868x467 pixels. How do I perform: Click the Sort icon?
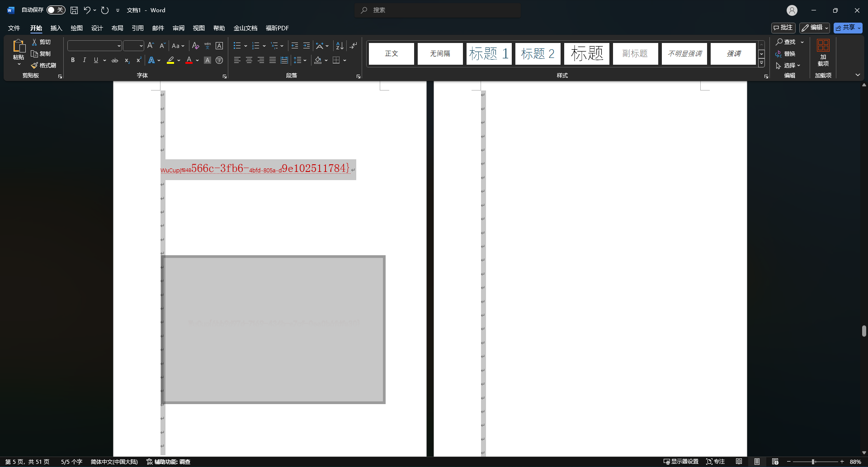click(340, 46)
